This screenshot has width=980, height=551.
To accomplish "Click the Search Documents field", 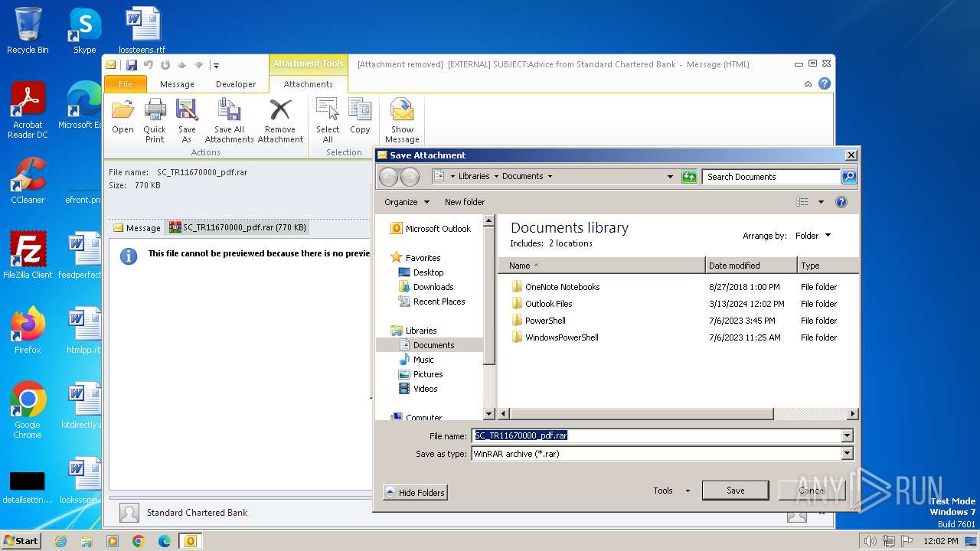I will pyautogui.click(x=772, y=177).
